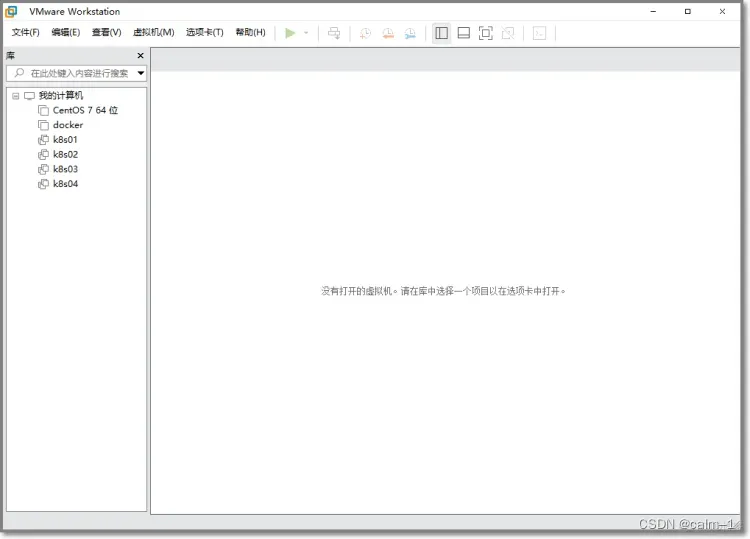
Task: Maximize the VMware Workstation window
Action: click(688, 11)
